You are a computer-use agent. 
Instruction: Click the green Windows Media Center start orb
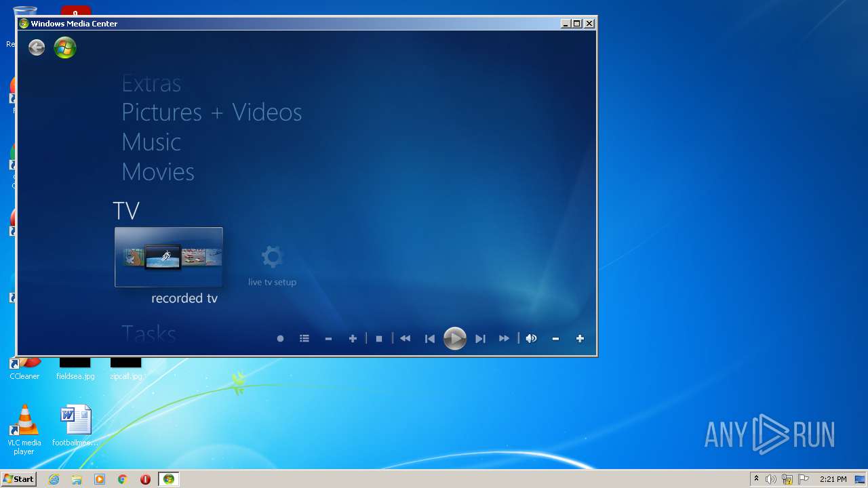coord(65,47)
